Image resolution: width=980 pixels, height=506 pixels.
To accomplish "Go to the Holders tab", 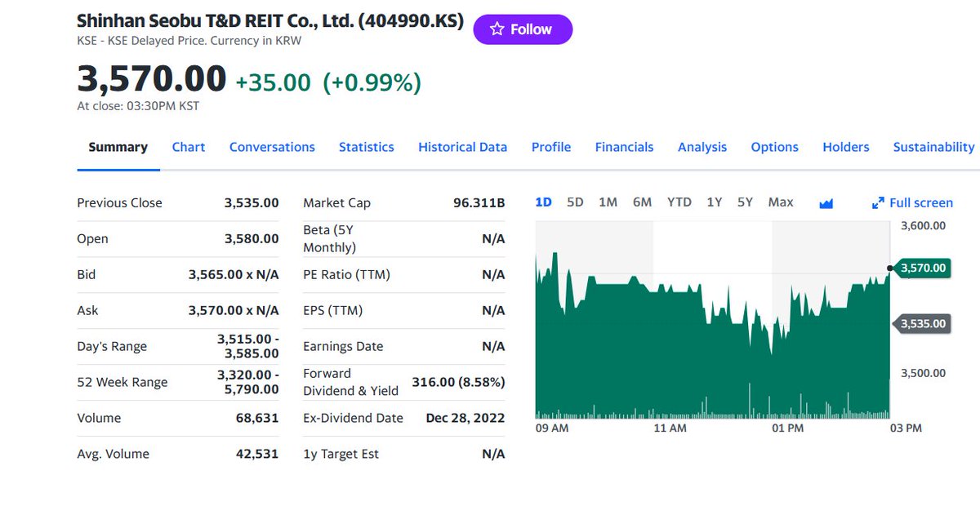I will coord(846,148).
